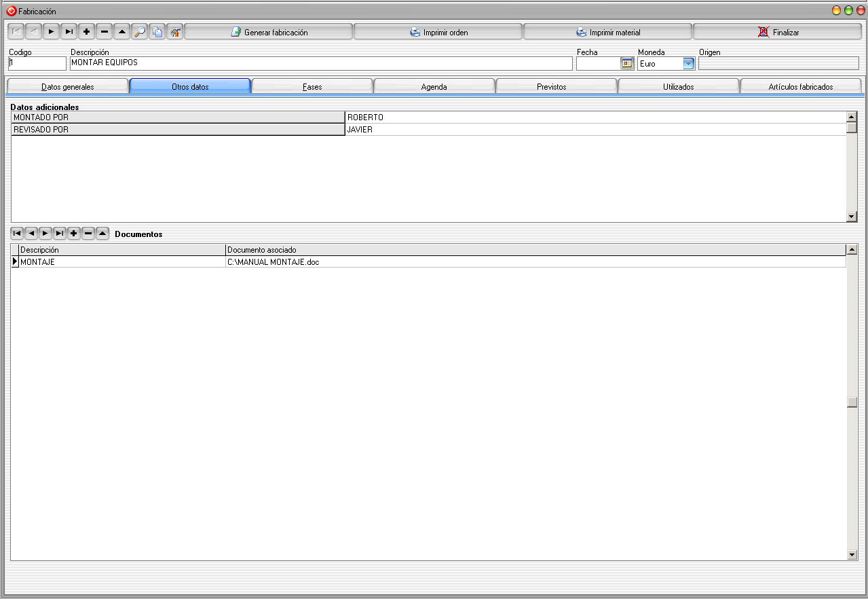Open the Fases tab
Image resolution: width=868 pixels, height=599 pixels.
(312, 87)
